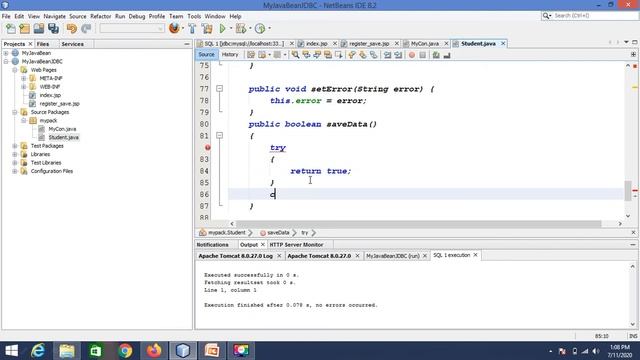The height and width of the screenshot is (360, 640).
Task: Open File Explorer from the taskbar
Action: point(67,351)
